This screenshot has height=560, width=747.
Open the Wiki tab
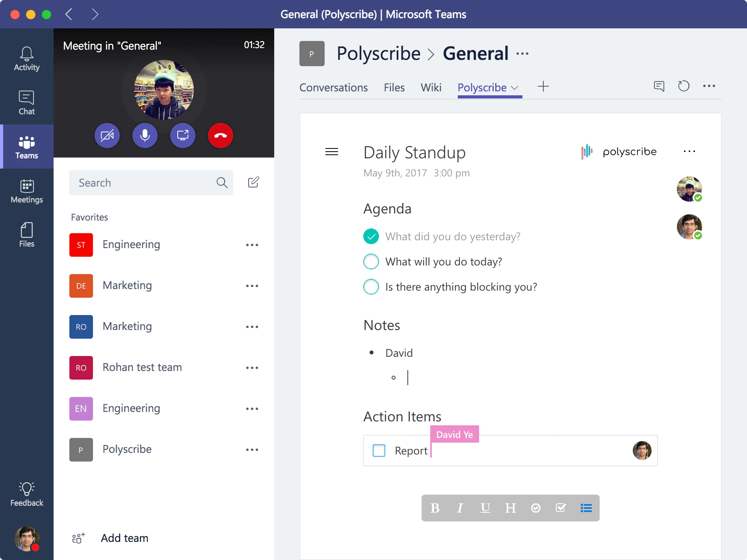click(431, 87)
